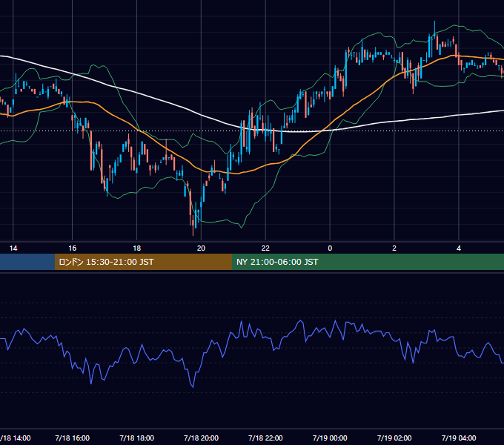The image size is (504, 445).
Task: Click the NY 21:00-06:00 JST session bar
Action: (368, 262)
